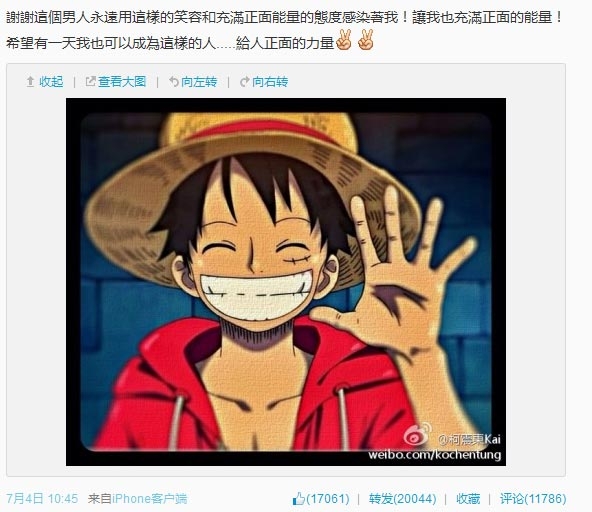592x512 pixels.
Task: Click the thumbs-up like icon
Action: point(298,498)
